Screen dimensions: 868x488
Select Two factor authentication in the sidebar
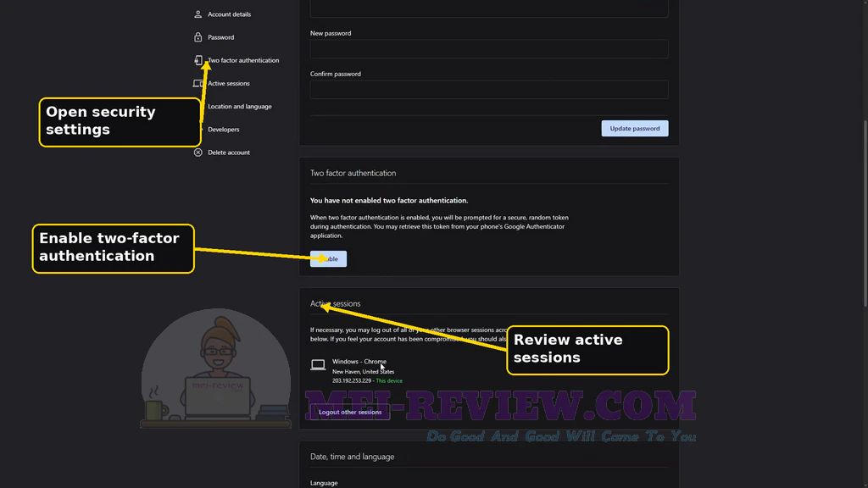tap(243, 60)
